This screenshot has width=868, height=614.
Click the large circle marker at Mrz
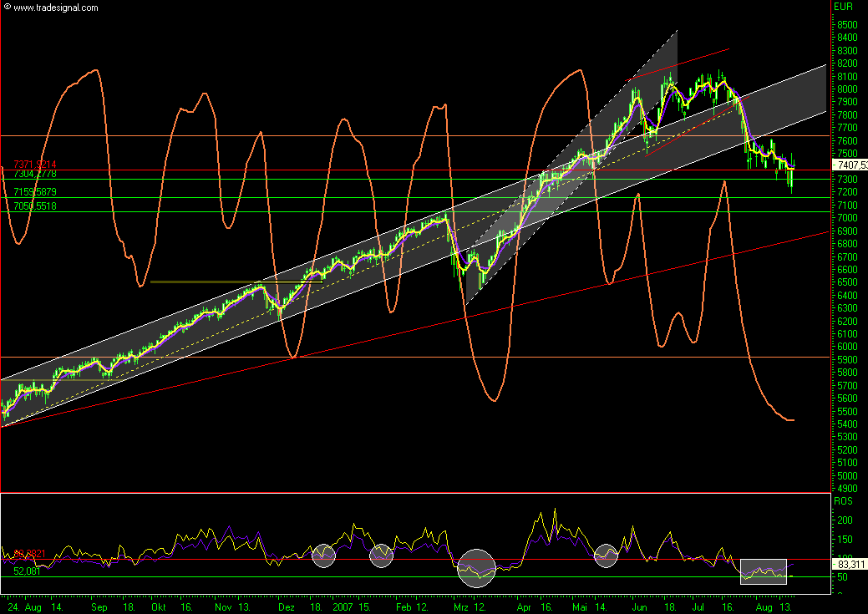pos(477,568)
